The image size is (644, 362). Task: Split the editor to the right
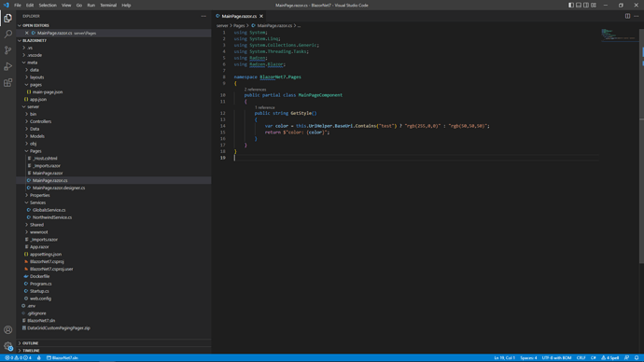(627, 16)
